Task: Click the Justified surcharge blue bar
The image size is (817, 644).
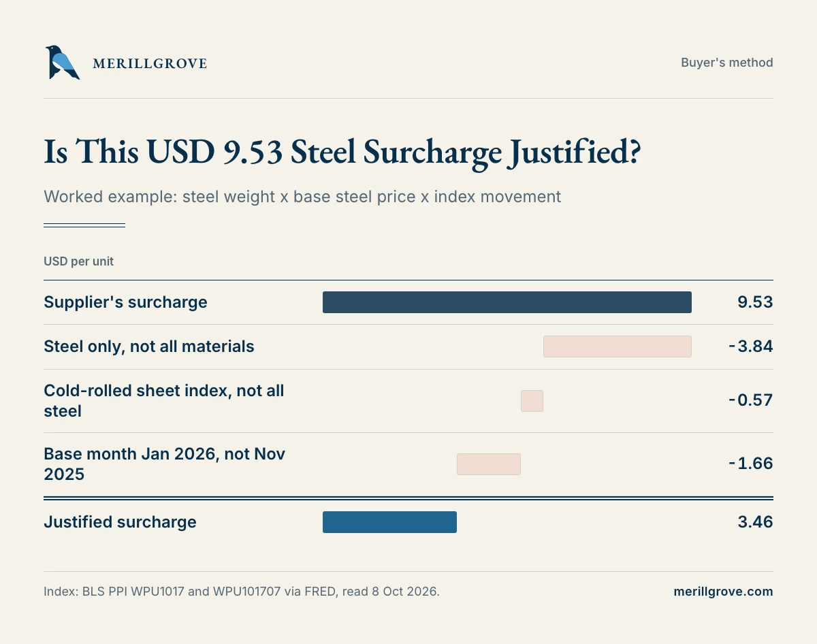Action: (389, 522)
